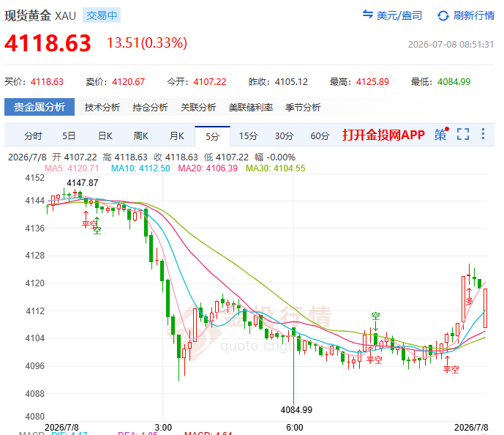This screenshot has width=504, height=435.
Task: Show the 周K weekly candlestick chart
Action: tap(140, 136)
